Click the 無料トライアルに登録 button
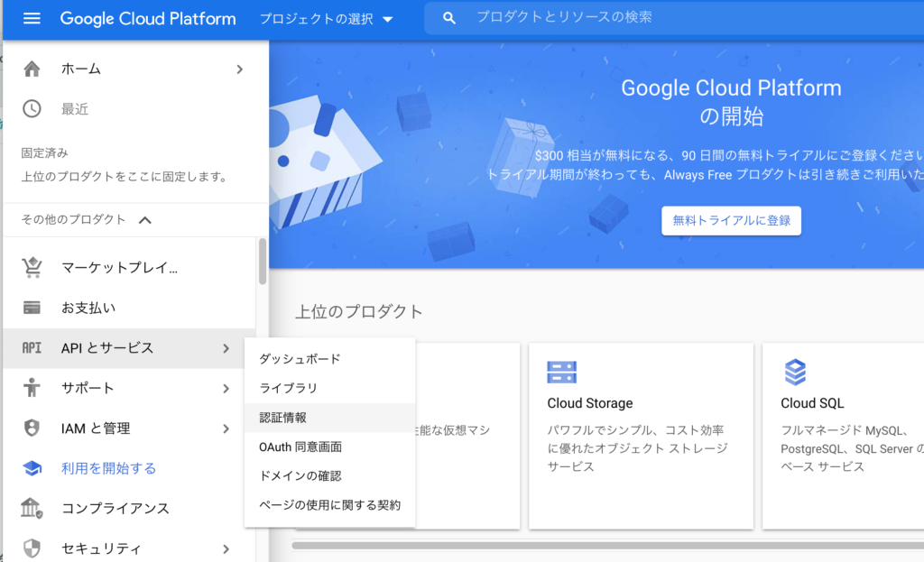924x562 pixels. (731, 220)
